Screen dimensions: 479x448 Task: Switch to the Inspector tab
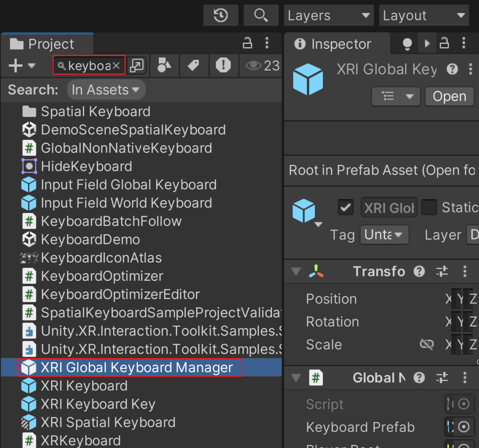click(337, 44)
